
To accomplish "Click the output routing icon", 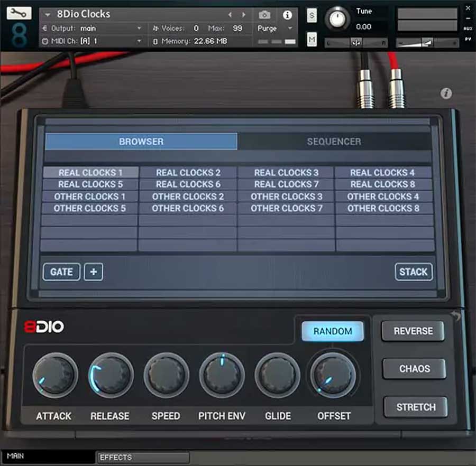I will pos(44,28).
